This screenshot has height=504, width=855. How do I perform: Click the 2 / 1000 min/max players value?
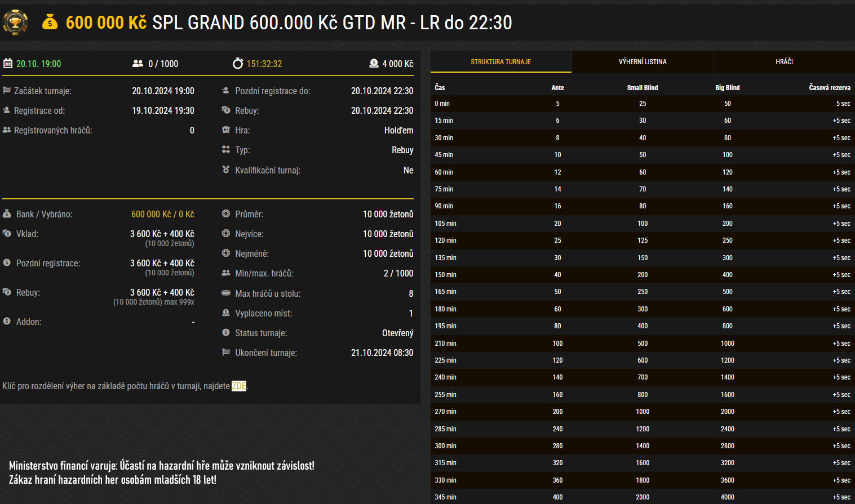coord(398,273)
